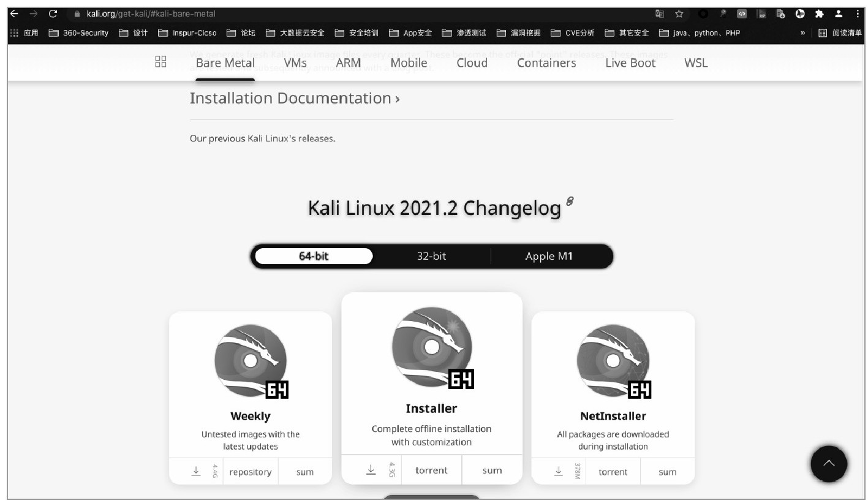Open Kali Linux 2021.2 Changelog link
Viewport: 868px width, 503px height.
click(434, 209)
